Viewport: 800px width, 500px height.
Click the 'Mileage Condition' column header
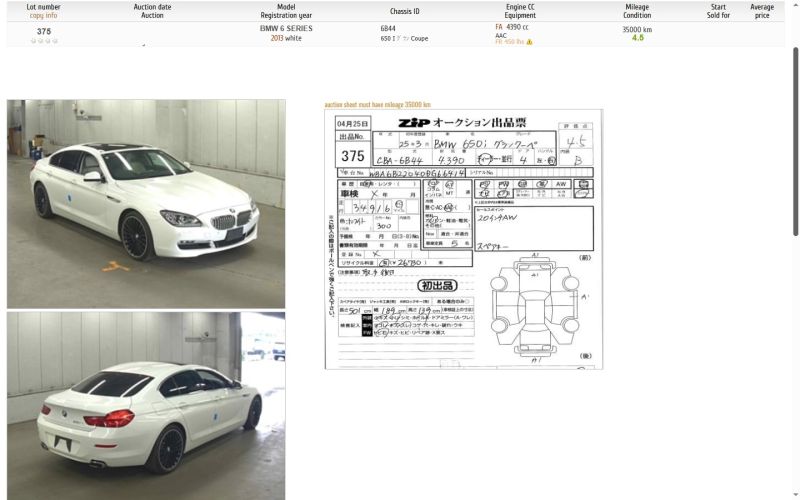tap(637, 11)
